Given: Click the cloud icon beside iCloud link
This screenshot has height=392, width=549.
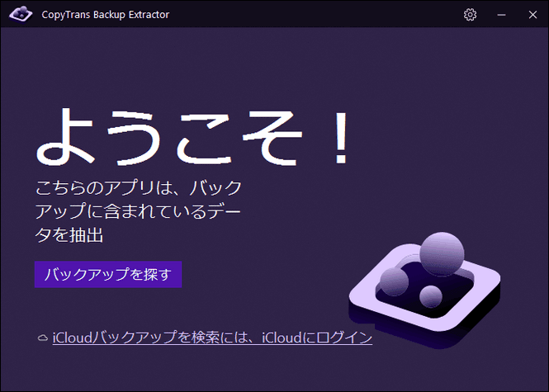Looking at the screenshot, I should point(43,338).
